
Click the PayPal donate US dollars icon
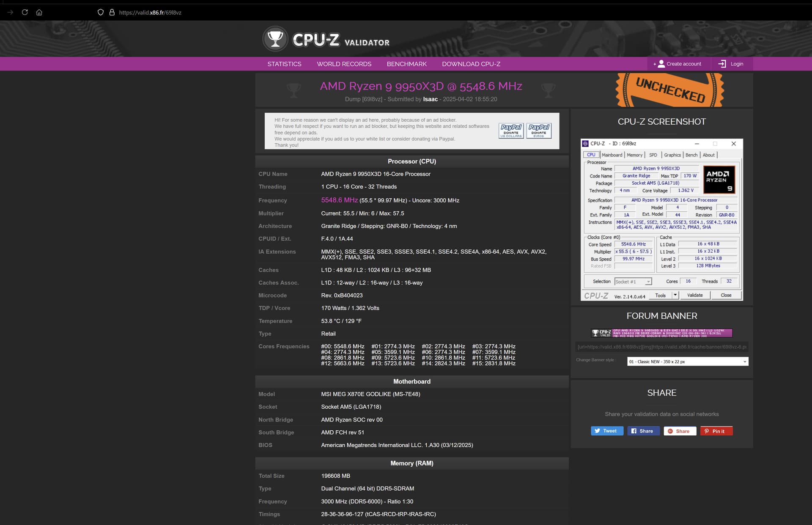pyautogui.click(x=511, y=131)
